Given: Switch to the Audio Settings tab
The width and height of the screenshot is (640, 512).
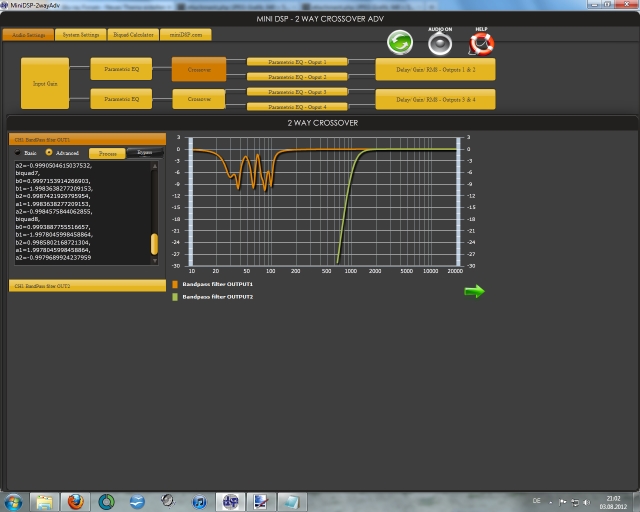Looking at the screenshot, I should 29,35.
